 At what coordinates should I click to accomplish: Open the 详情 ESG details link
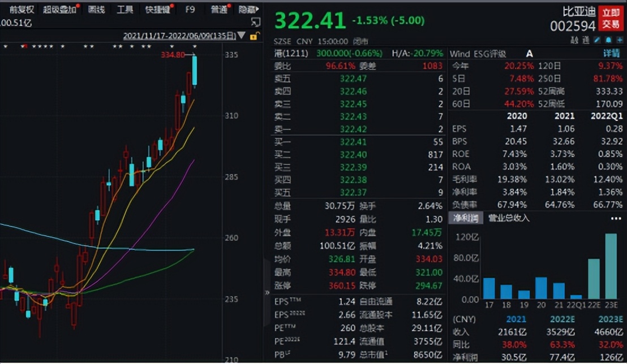click(612, 54)
